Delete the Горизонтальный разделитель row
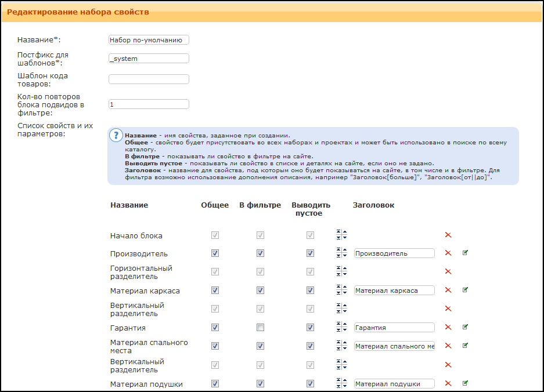 (x=448, y=271)
